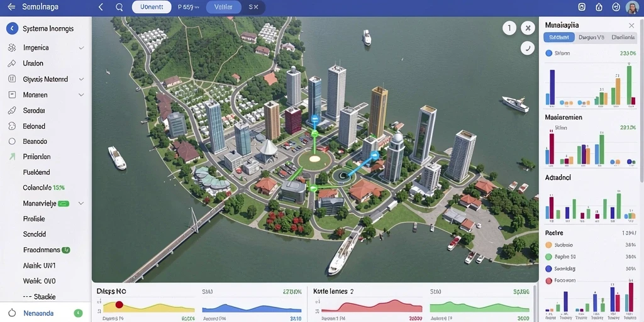The width and height of the screenshot is (644, 322).
Task: Expand the Imgenica chevron
Action: [x=81, y=48]
